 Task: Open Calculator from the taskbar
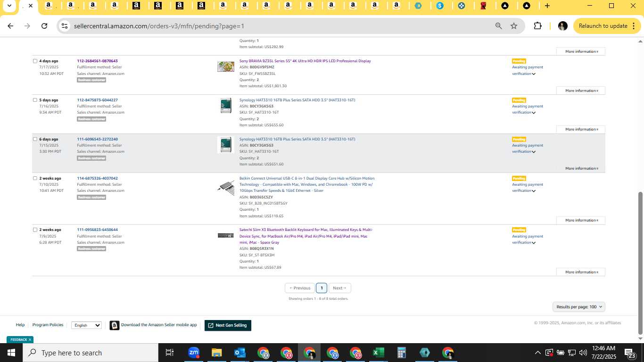coord(401,353)
